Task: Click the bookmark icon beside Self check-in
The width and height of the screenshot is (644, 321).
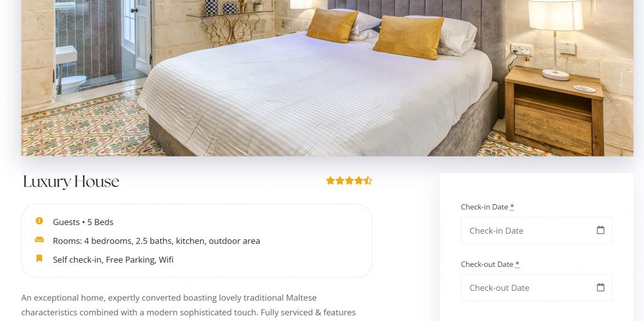Action: point(39,258)
